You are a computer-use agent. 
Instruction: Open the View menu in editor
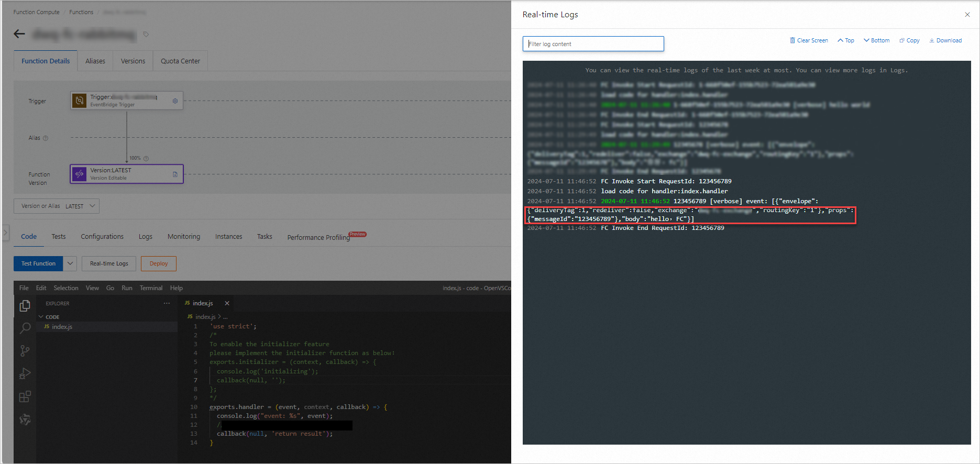coord(92,288)
